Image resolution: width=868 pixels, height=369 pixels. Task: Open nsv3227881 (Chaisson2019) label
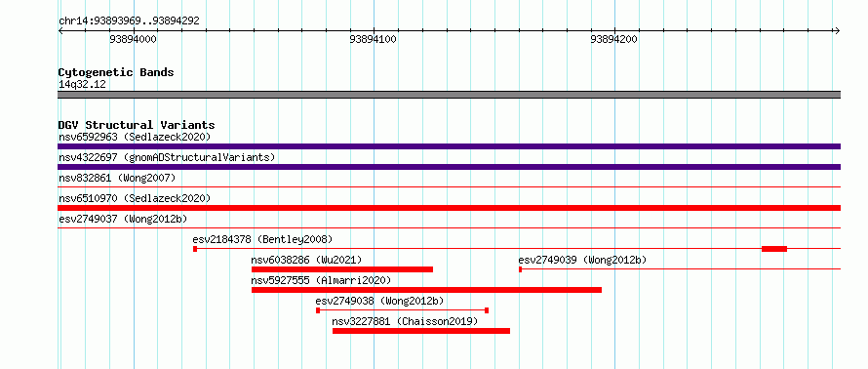pos(405,321)
